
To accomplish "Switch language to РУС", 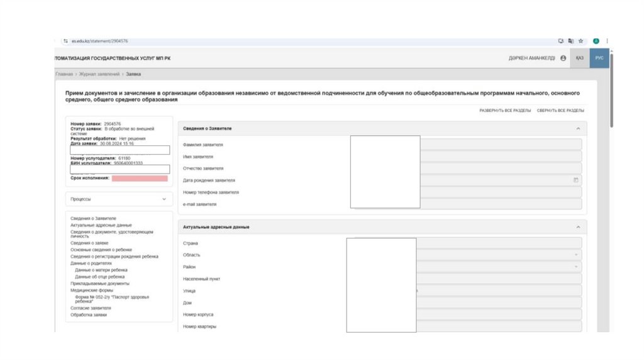I will pyautogui.click(x=599, y=58).
